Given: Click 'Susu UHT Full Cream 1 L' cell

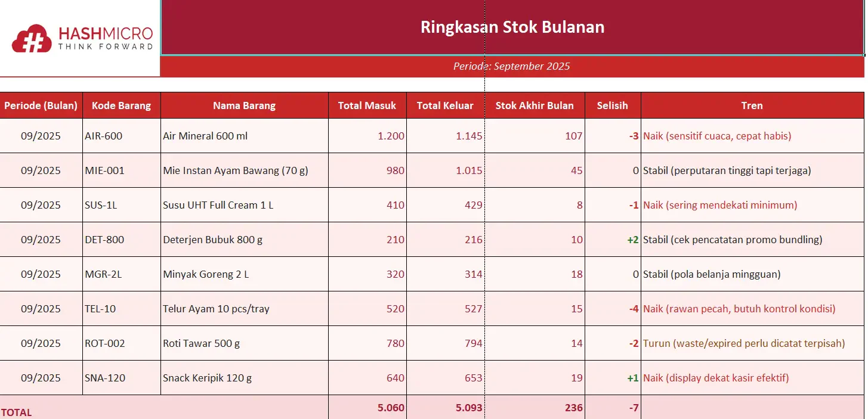Looking at the screenshot, I should point(245,205).
